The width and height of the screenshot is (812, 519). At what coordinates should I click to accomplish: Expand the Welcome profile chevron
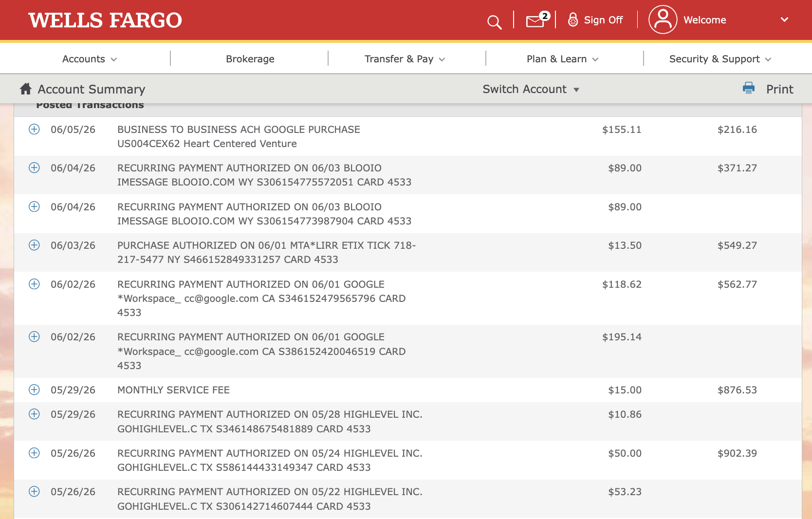(x=784, y=19)
